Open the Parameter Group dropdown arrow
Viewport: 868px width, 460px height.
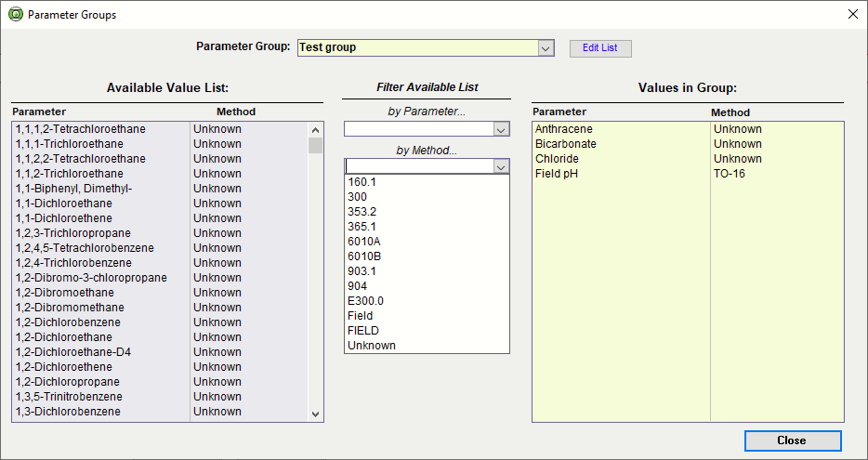546,48
